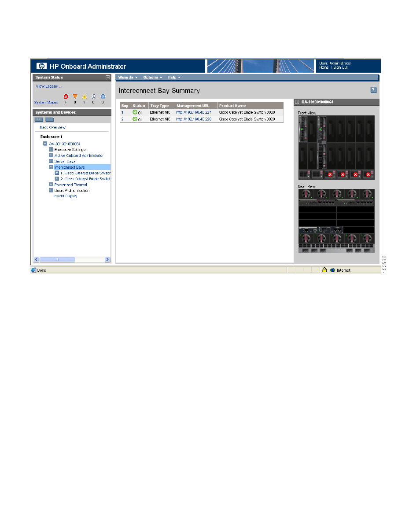Expand the Enclosure Settings node
The width and height of the screenshot is (420, 510).
[x=51, y=149]
